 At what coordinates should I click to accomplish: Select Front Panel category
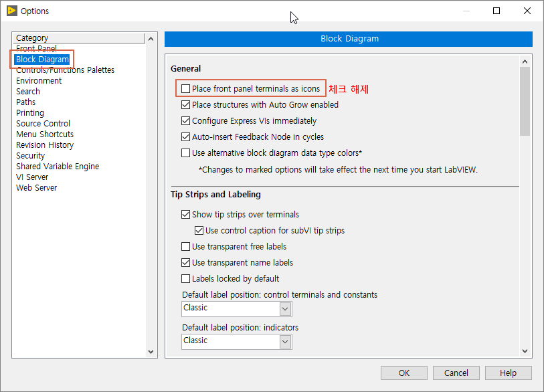(x=36, y=48)
